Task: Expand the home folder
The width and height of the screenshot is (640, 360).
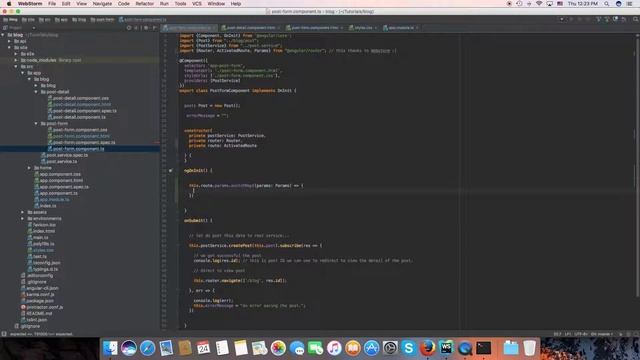Action: coord(29,168)
